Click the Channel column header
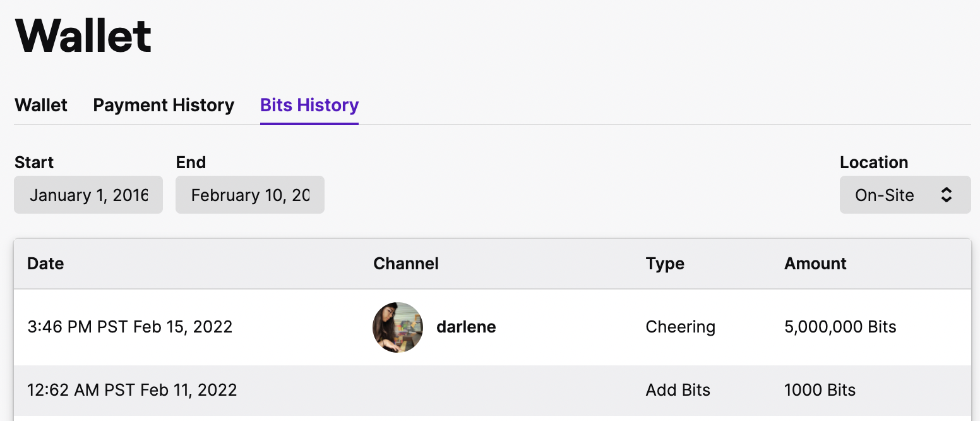Screen dimensions: 980x421 click(406, 264)
